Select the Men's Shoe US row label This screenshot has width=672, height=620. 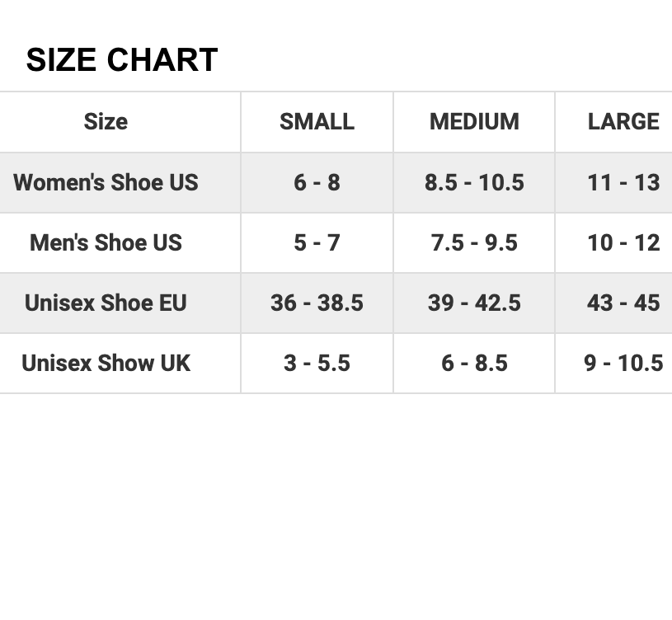click(x=106, y=242)
